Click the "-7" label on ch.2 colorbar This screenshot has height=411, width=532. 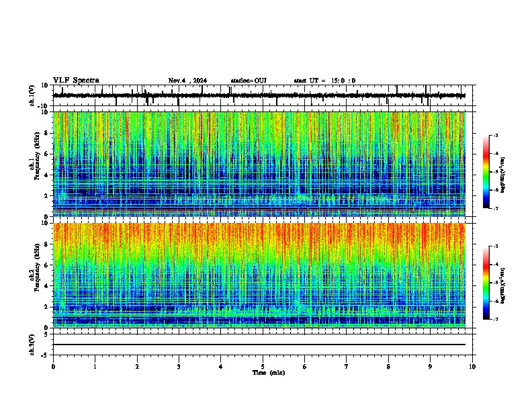coord(495,319)
